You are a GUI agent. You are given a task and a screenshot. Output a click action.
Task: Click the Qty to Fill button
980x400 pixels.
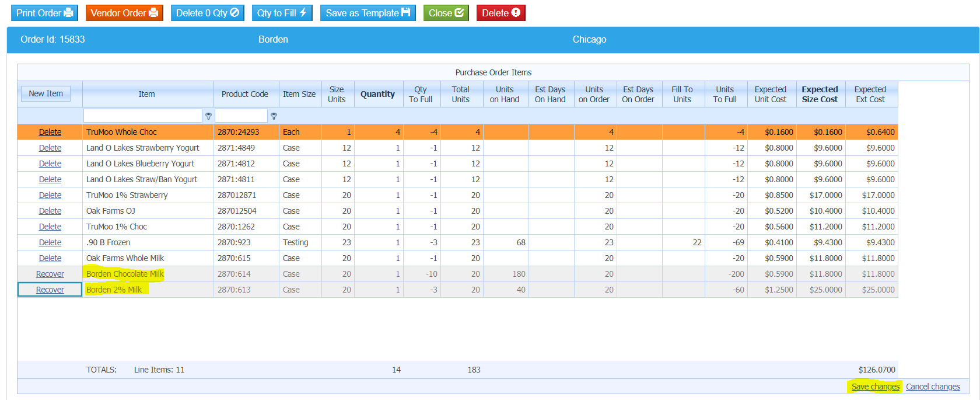(282, 13)
